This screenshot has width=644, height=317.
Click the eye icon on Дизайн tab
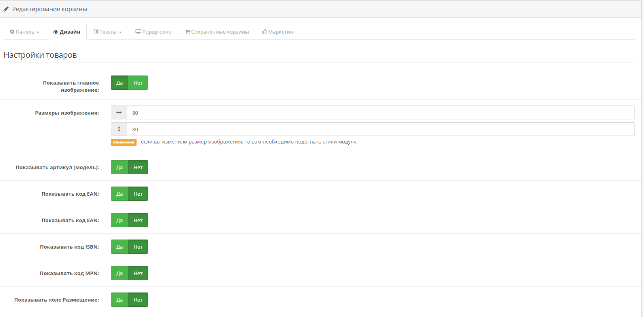pos(56,32)
